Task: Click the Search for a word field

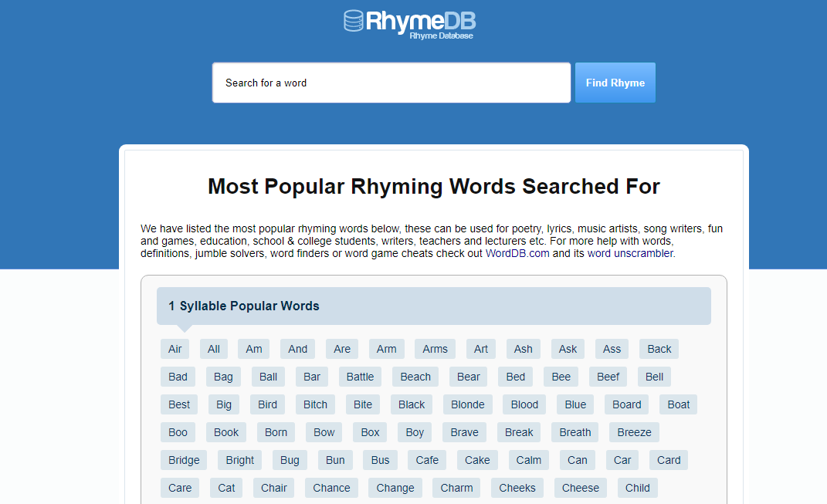Action: click(x=391, y=83)
